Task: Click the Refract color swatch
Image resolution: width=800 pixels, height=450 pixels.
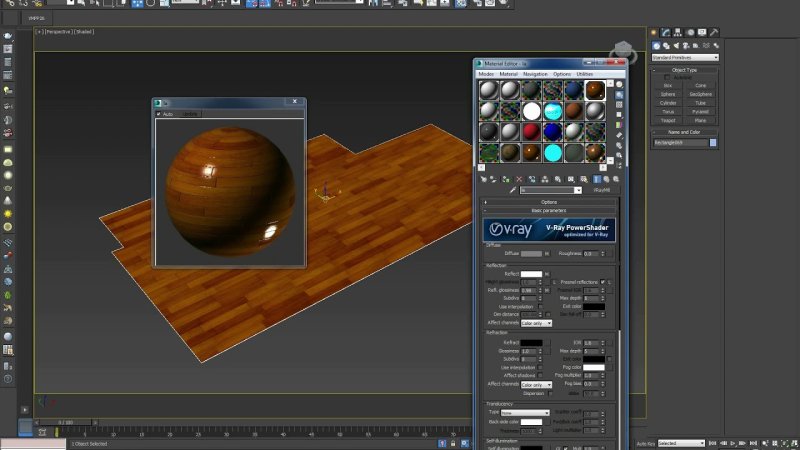Action: pos(531,343)
